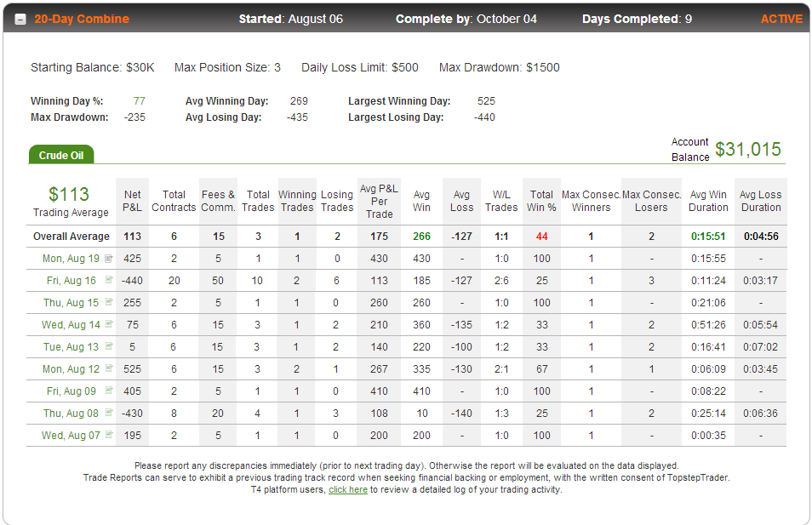Open note icon for Thu, Aug 15
The width and height of the screenshot is (812, 525).
click(109, 302)
